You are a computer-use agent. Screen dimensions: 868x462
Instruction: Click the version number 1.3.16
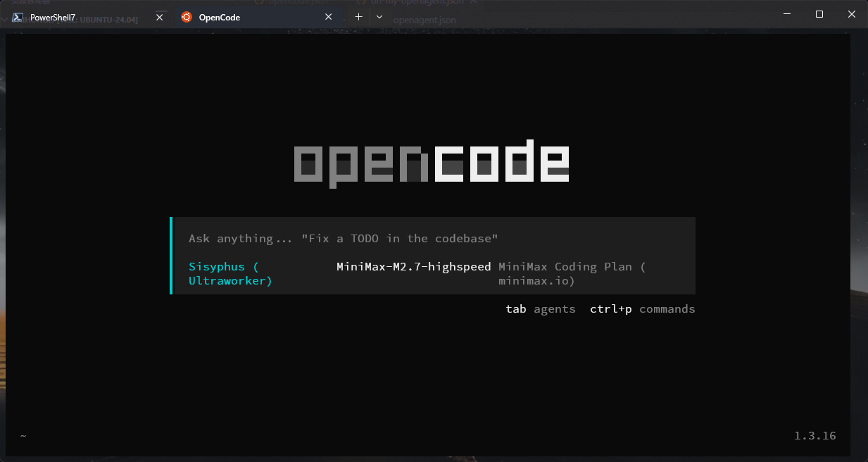click(x=814, y=436)
